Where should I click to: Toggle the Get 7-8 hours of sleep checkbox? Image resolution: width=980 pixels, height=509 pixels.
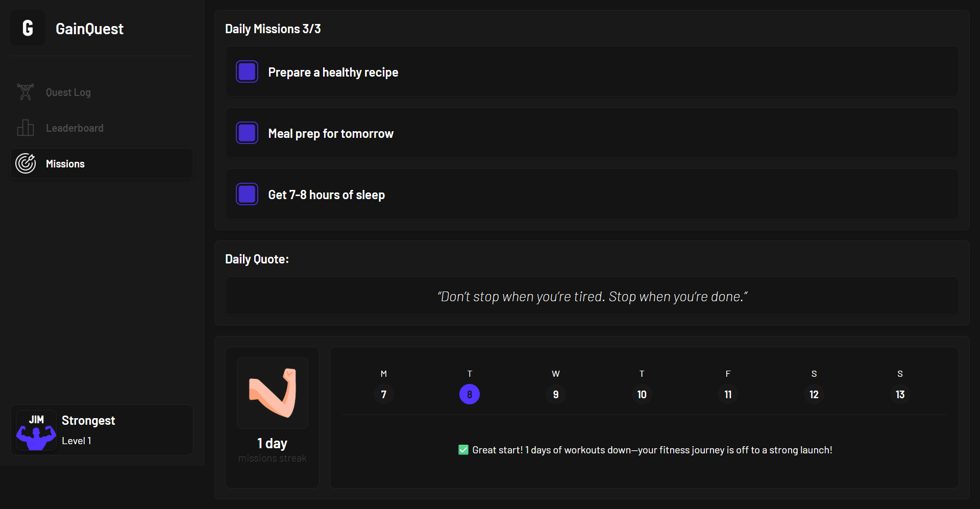[x=247, y=194]
